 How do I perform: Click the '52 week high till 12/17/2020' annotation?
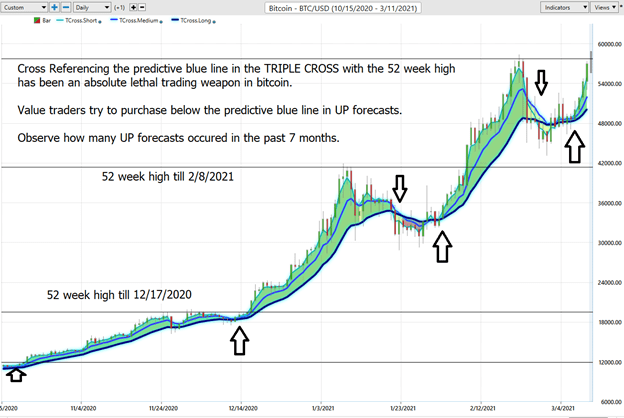(x=119, y=295)
